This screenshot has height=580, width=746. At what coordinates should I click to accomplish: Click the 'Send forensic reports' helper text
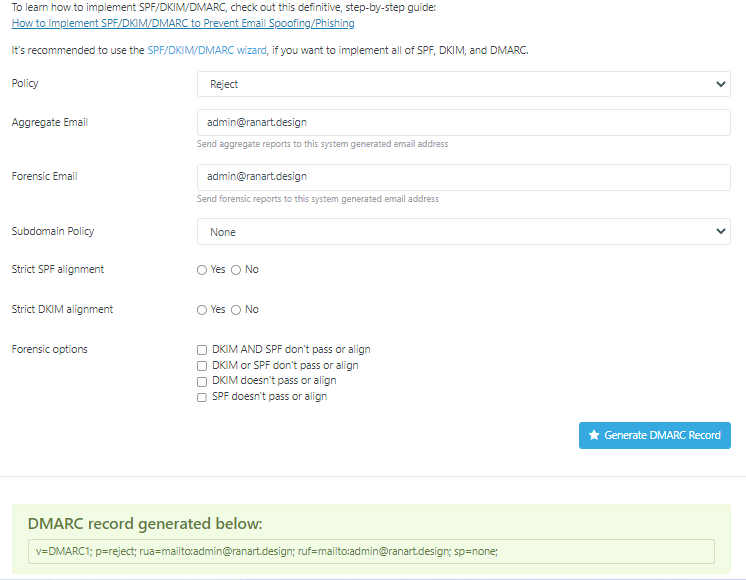pyautogui.click(x=318, y=199)
